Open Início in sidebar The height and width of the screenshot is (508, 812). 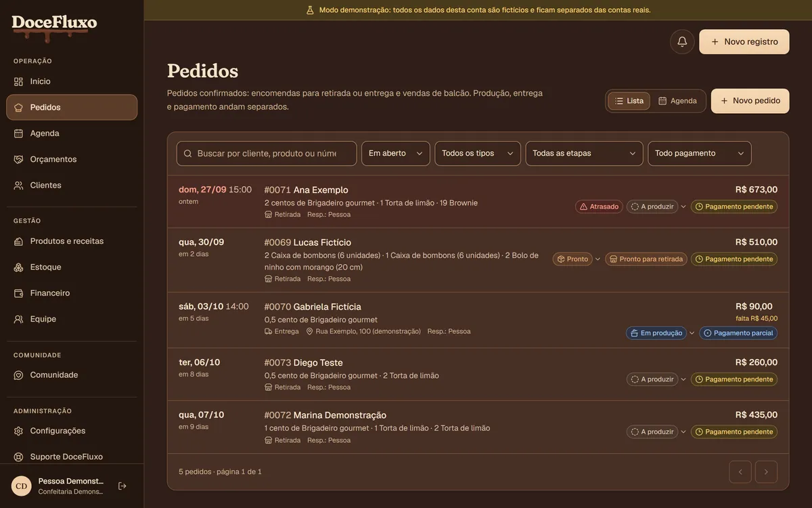(72, 81)
